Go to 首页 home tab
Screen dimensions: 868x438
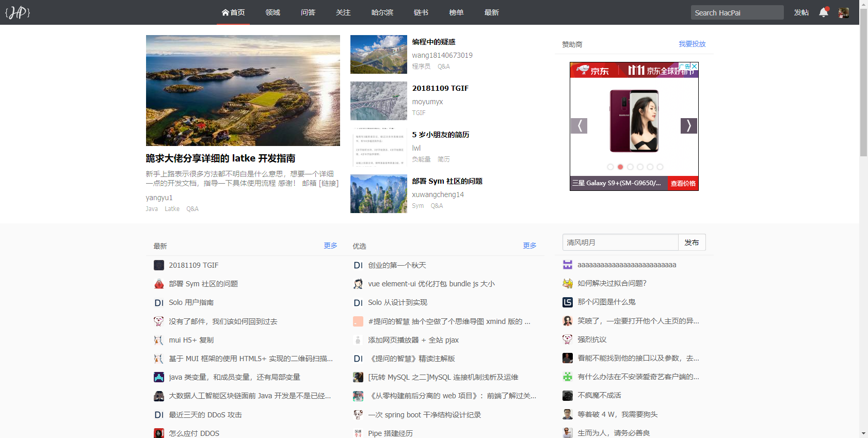pos(233,12)
